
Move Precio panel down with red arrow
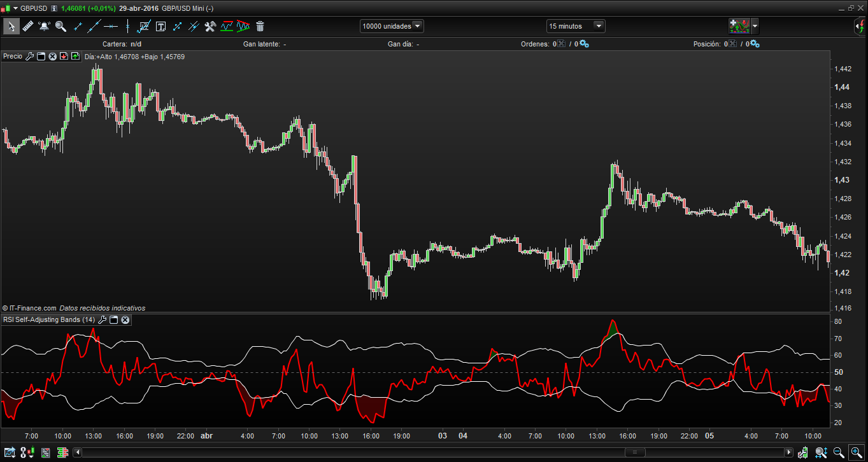point(64,57)
